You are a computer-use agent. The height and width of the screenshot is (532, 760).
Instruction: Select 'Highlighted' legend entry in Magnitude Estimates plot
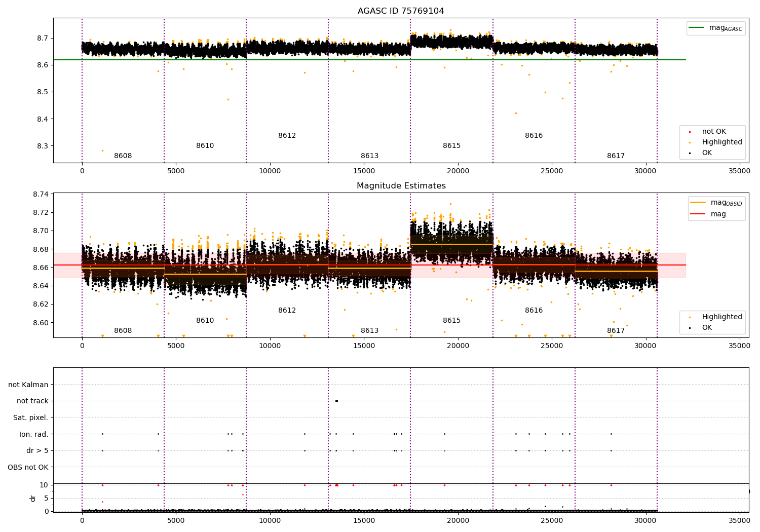(722, 317)
